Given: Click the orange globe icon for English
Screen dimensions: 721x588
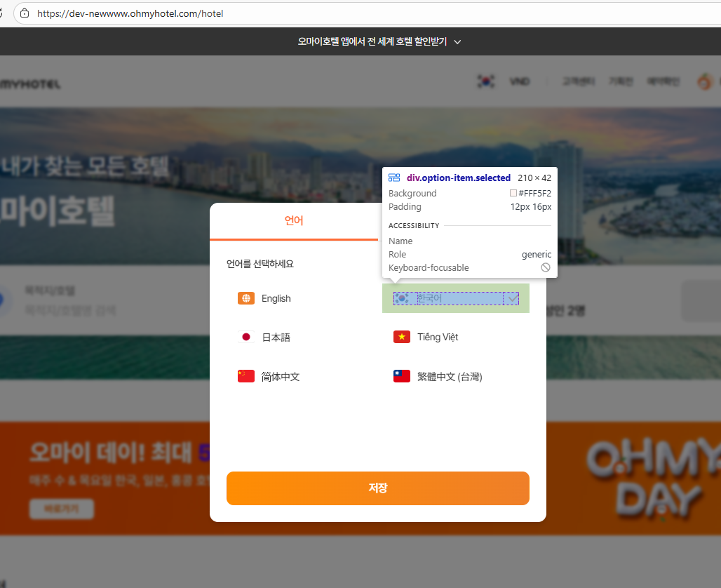Looking at the screenshot, I should 246,298.
